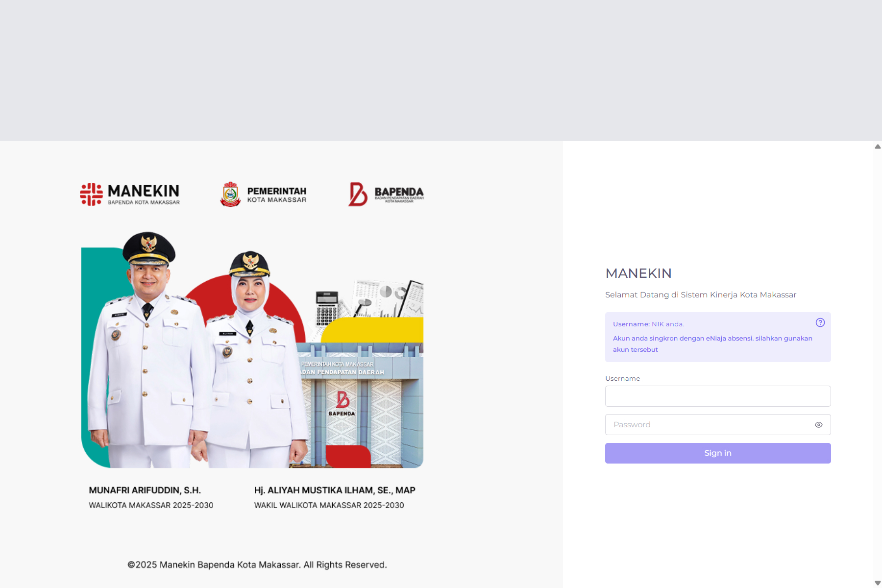
Task: Focus the Password input field
Action: coord(708,425)
